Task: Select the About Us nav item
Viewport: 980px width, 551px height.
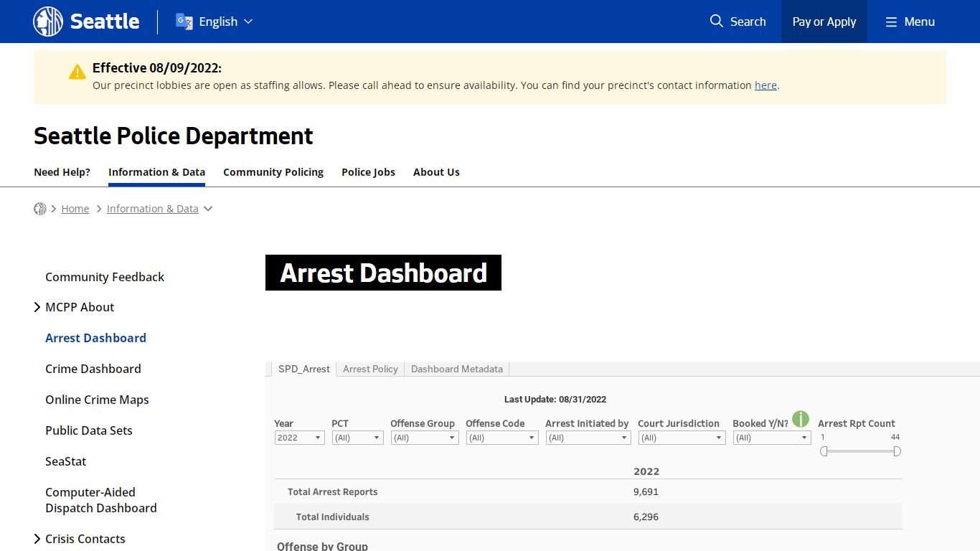Action: (x=436, y=172)
